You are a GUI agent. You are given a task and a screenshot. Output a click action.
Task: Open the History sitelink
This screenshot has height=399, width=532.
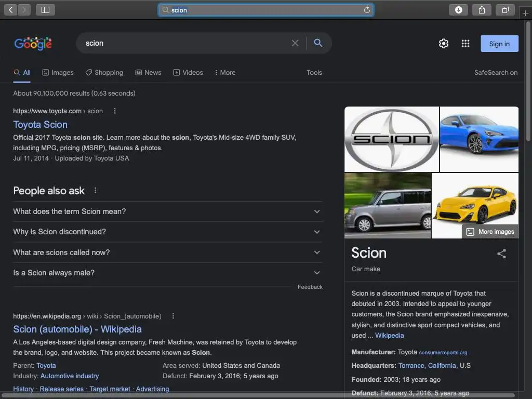pos(23,389)
